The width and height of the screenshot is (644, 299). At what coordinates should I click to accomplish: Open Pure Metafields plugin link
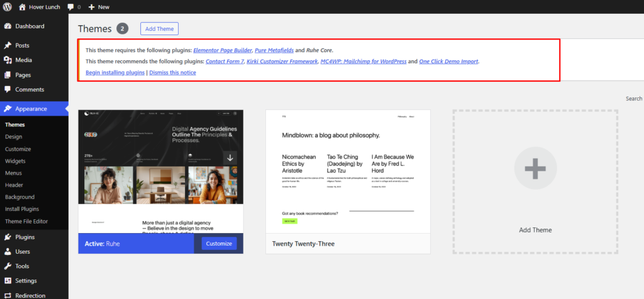(x=274, y=50)
